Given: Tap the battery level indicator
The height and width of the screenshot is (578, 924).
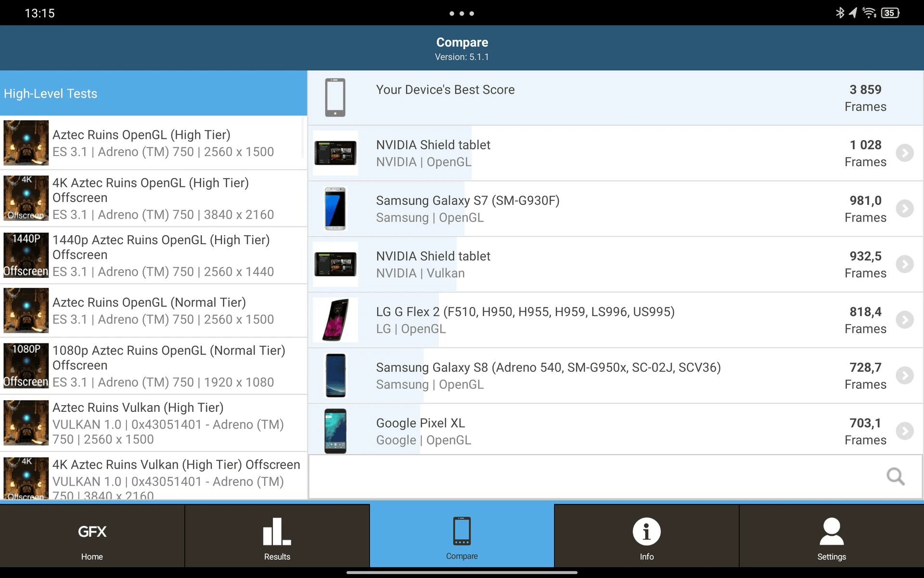Looking at the screenshot, I should 890,13.
